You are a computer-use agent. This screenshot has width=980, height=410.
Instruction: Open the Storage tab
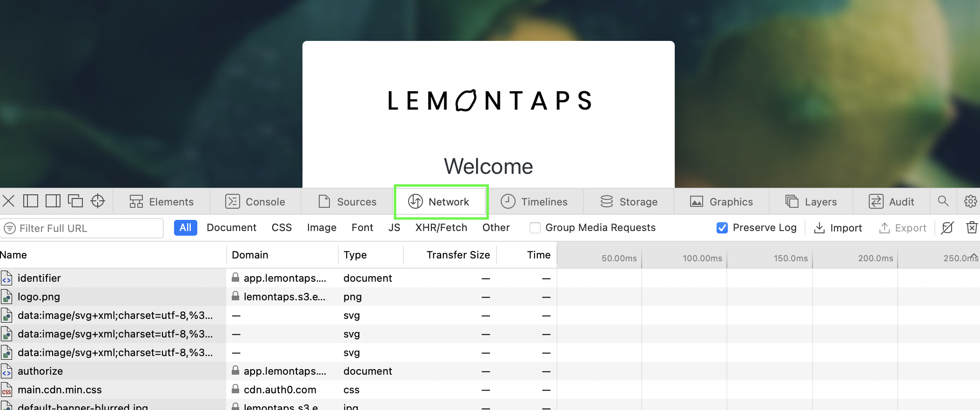tap(629, 202)
